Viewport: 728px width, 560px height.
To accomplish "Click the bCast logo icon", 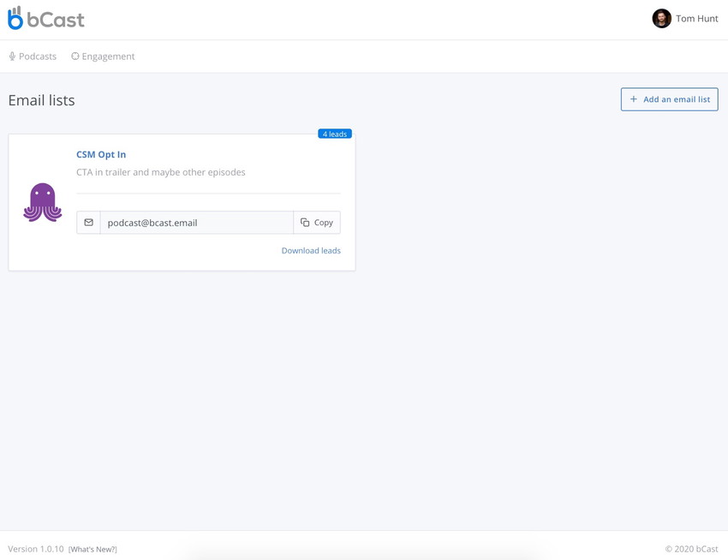I will (x=15, y=18).
